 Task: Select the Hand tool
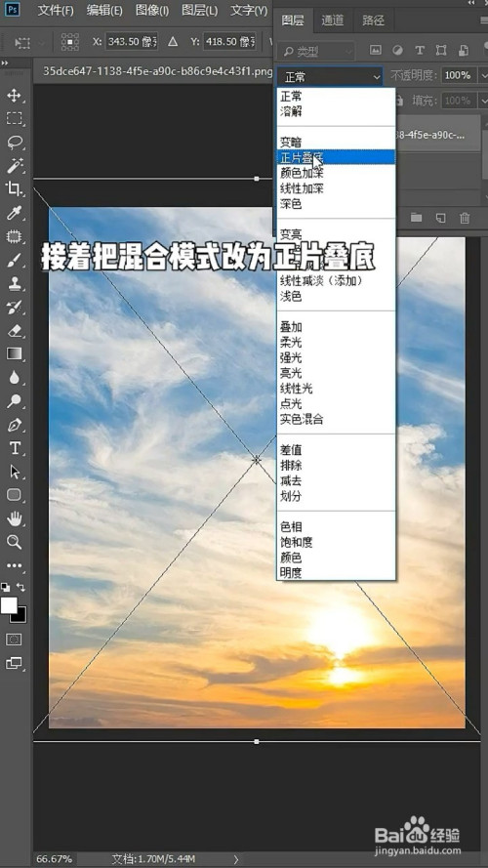point(14,518)
